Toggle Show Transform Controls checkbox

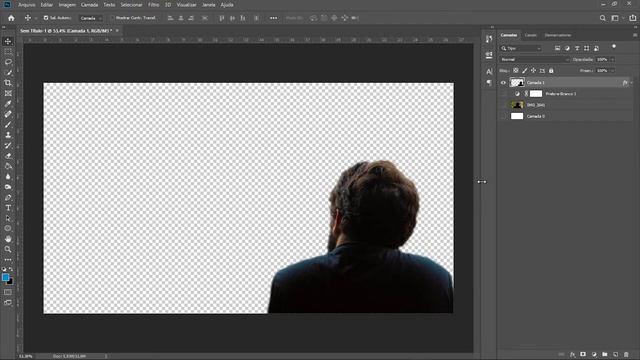tap(113, 18)
